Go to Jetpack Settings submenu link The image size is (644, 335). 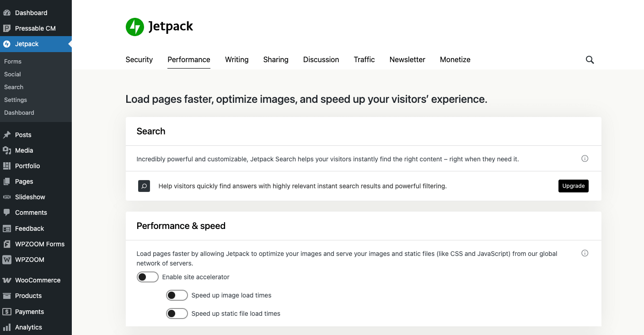point(16,100)
